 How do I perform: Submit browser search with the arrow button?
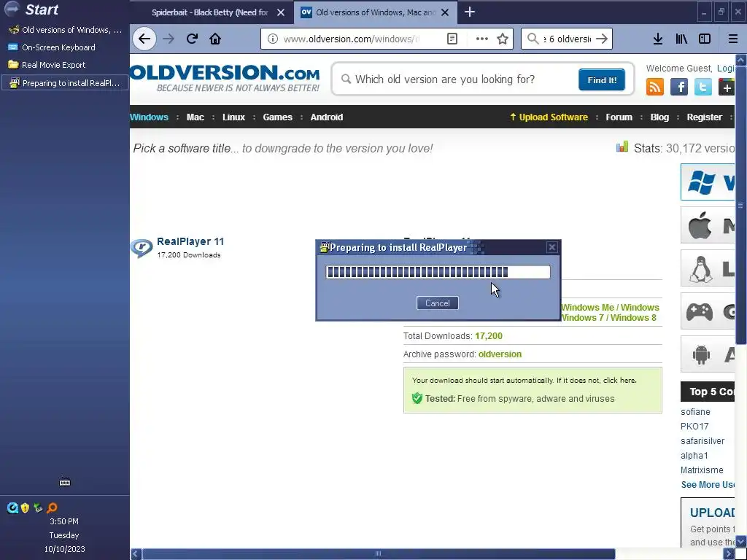tap(602, 39)
